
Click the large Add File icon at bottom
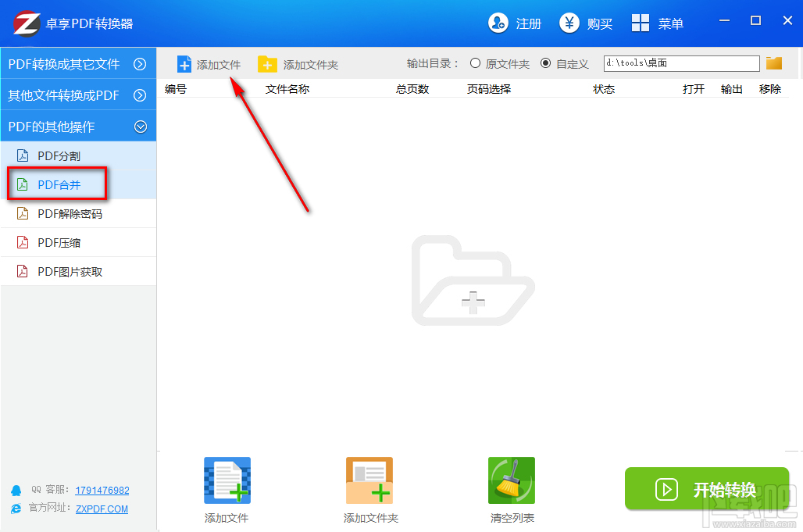click(x=227, y=480)
